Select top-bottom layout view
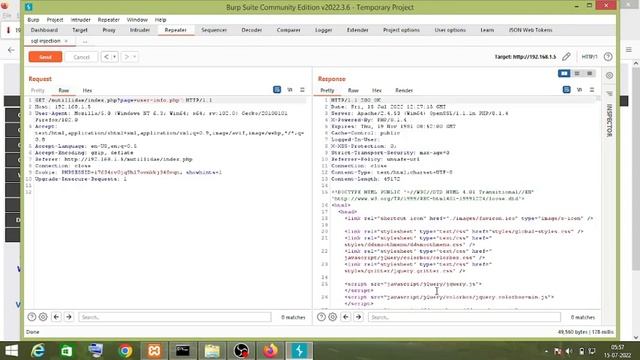 (x=577, y=73)
